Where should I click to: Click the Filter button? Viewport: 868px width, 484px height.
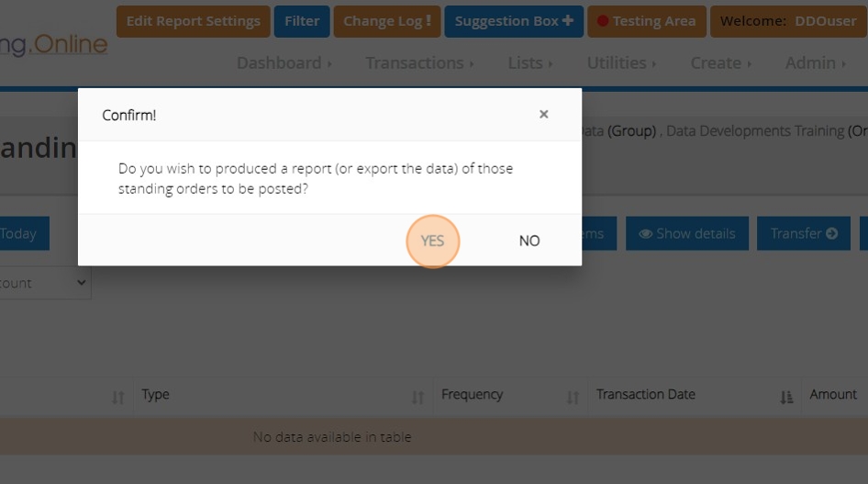click(302, 21)
